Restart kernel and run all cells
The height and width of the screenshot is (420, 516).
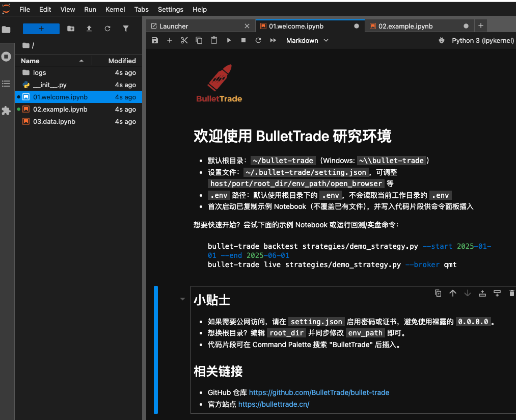pyautogui.click(x=273, y=40)
